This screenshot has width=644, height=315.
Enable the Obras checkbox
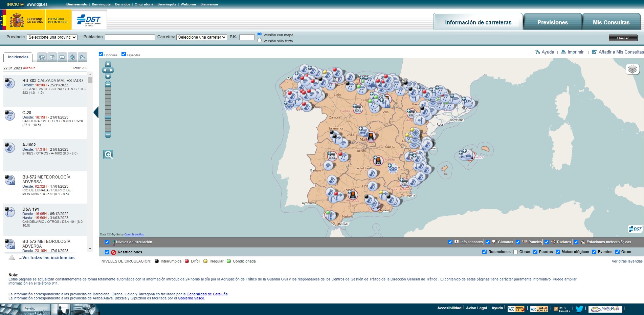pos(515,252)
